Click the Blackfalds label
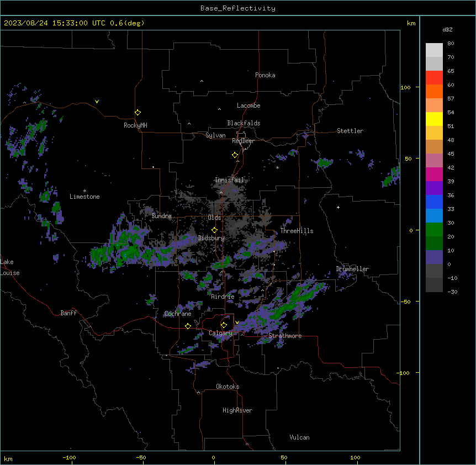 244,123
